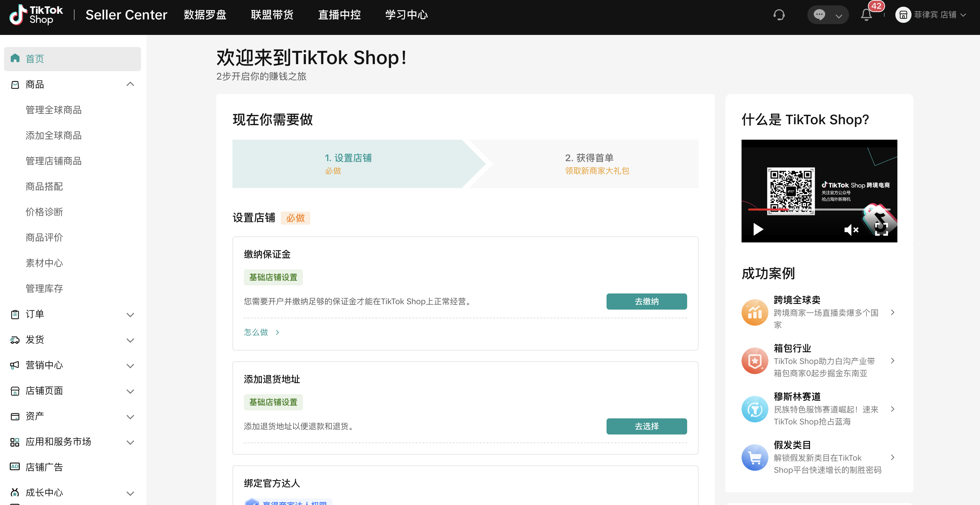This screenshot has height=505, width=980.
Task: Click the 去缴纳 deposit payment button
Action: tap(647, 301)
